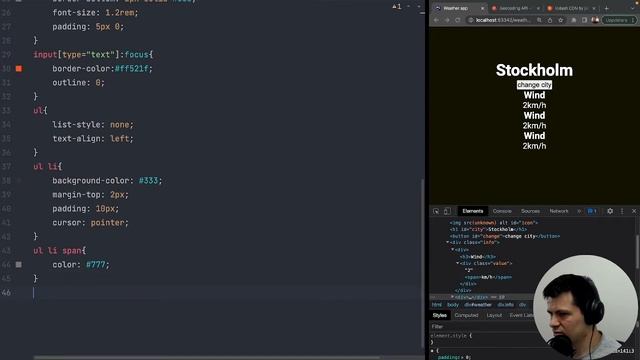Open the DevTools three-dot customize menu
The image size is (640, 360).
click(x=622, y=211)
